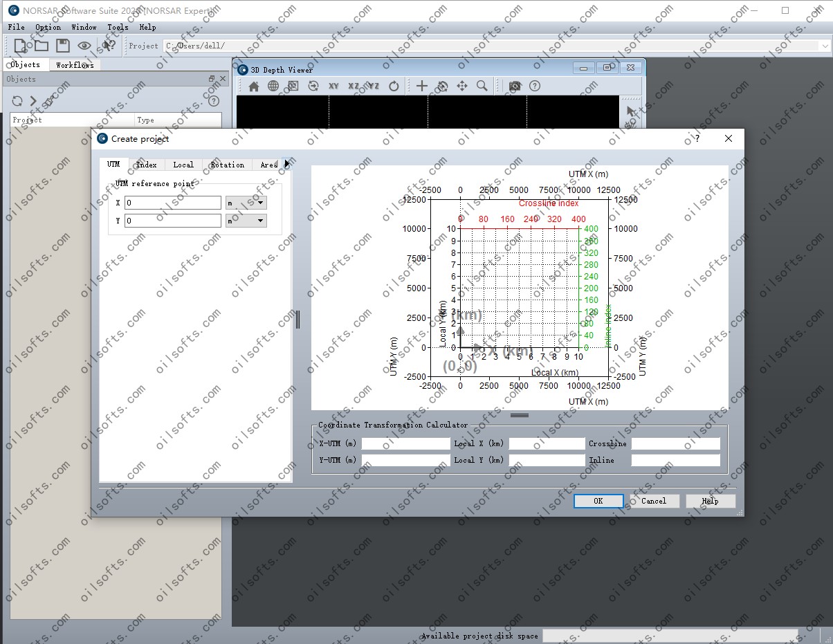Click the New project document icon

(21, 46)
